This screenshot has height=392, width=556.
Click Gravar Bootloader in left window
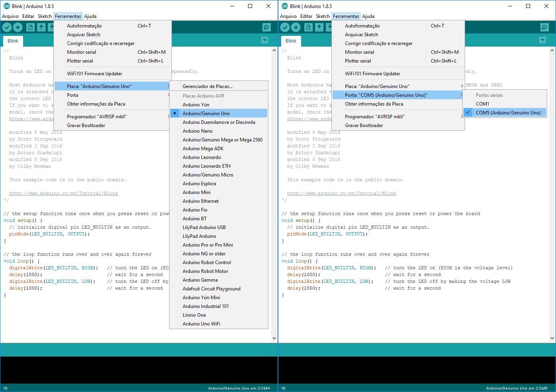[112, 125]
